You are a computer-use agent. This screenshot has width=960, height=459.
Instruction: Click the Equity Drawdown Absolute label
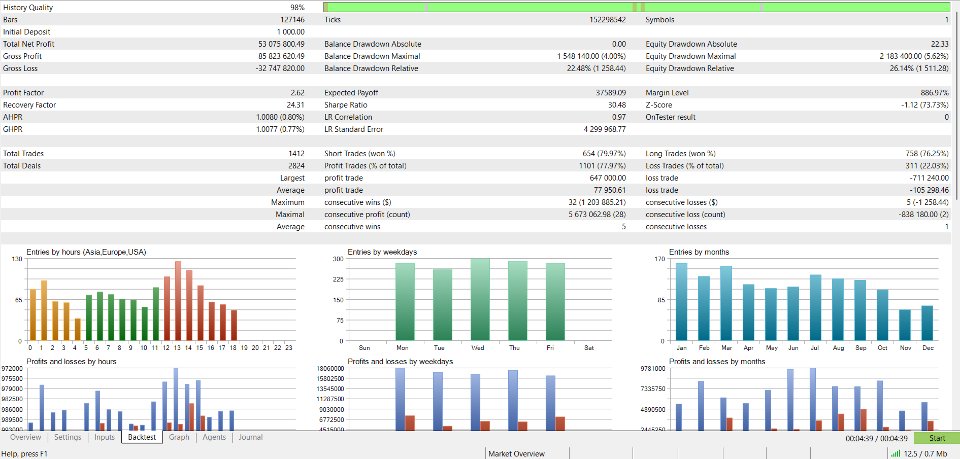691,44
